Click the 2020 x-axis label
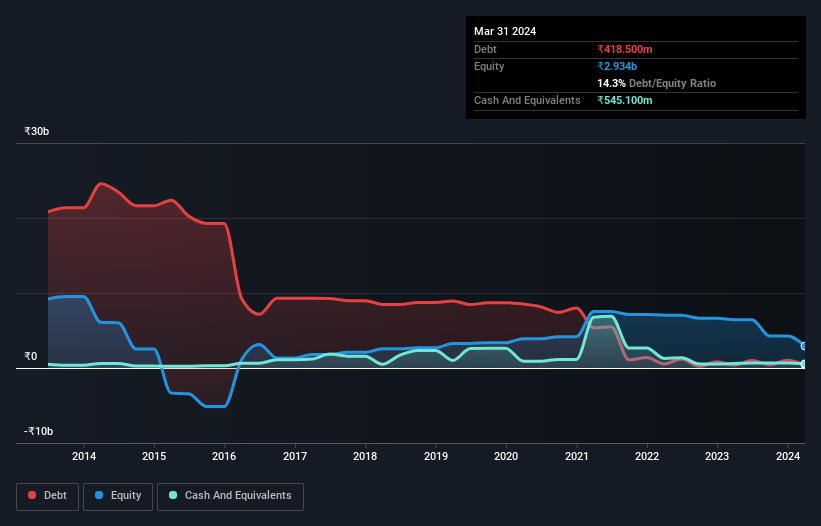The image size is (821, 526). (506, 456)
